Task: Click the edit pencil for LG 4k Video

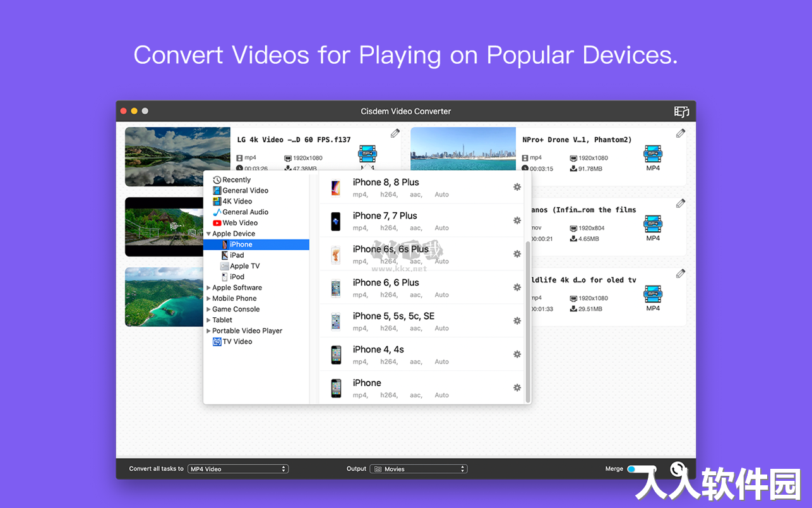Action: coord(395,133)
